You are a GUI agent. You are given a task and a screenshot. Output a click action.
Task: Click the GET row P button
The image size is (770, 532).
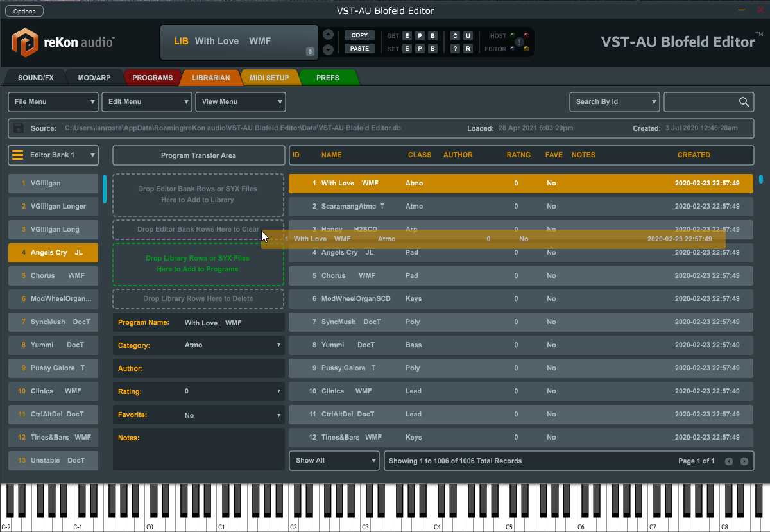click(420, 36)
